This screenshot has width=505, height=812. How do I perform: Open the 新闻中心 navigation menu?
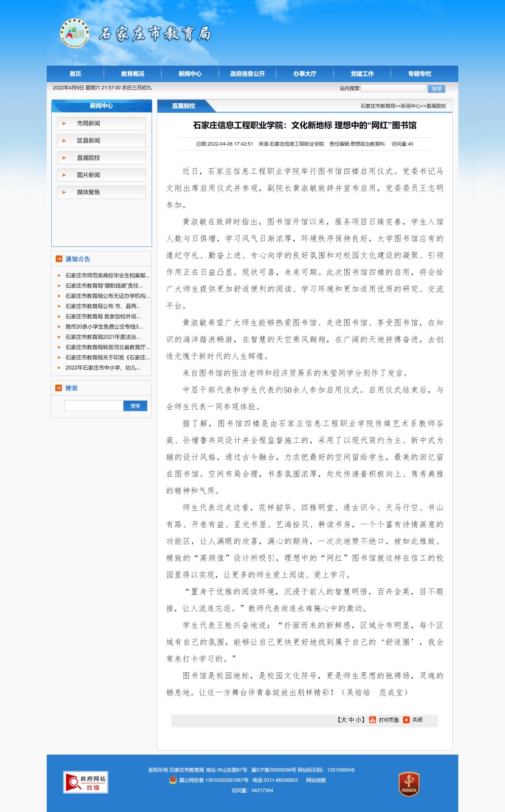(x=190, y=74)
